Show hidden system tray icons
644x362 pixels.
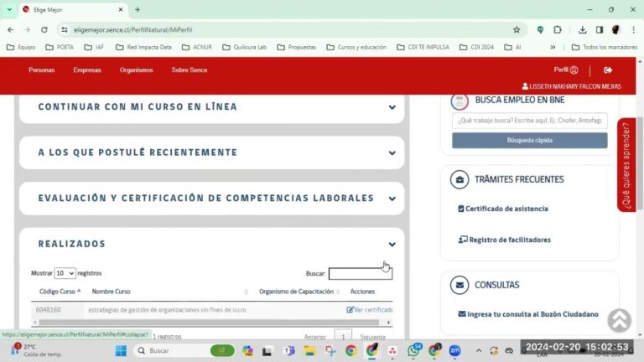click(x=479, y=351)
